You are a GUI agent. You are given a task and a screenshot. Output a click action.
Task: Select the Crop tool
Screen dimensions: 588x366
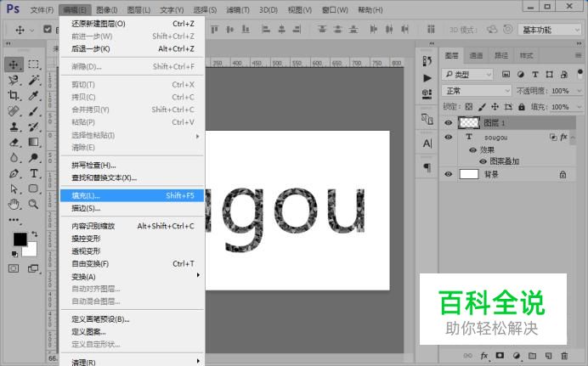(14, 95)
